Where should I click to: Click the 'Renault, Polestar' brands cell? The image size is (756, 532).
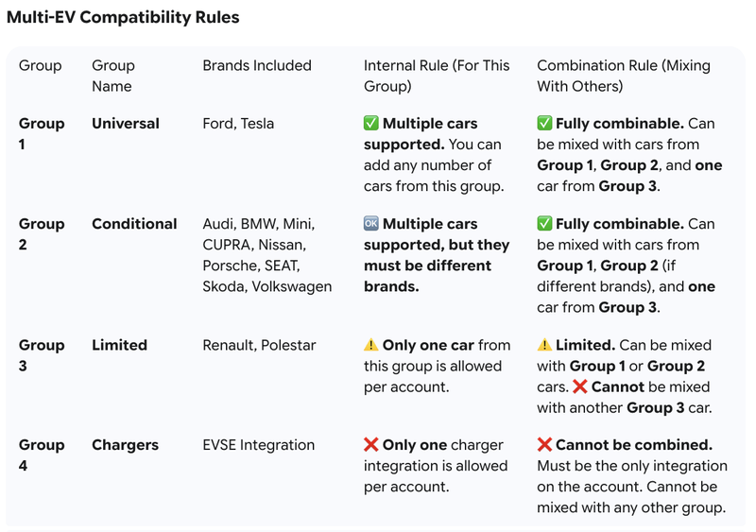tap(259, 345)
